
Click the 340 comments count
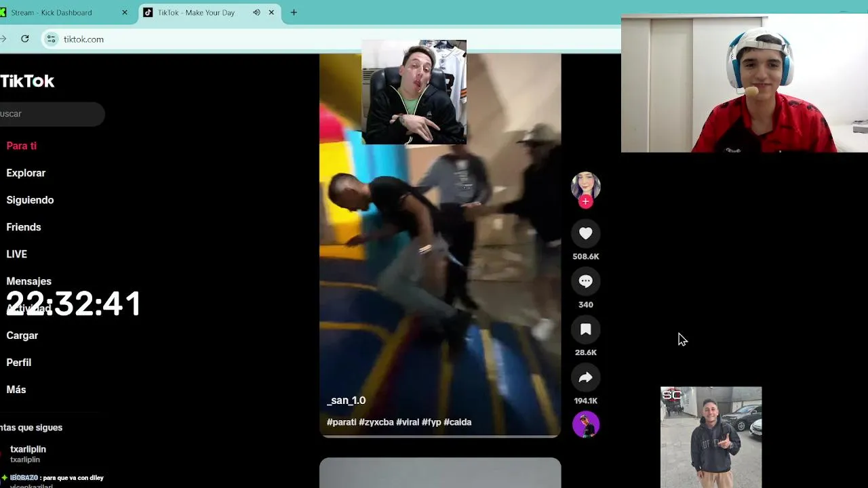[x=585, y=305]
